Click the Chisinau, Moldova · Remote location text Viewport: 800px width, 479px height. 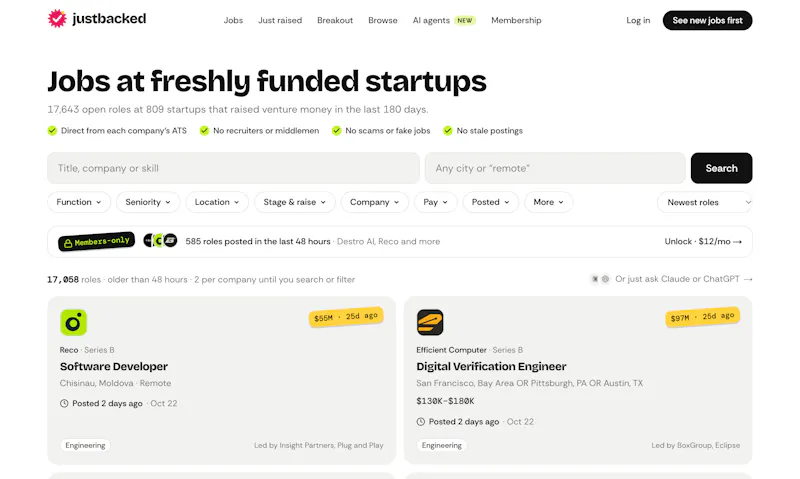pos(115,383)
